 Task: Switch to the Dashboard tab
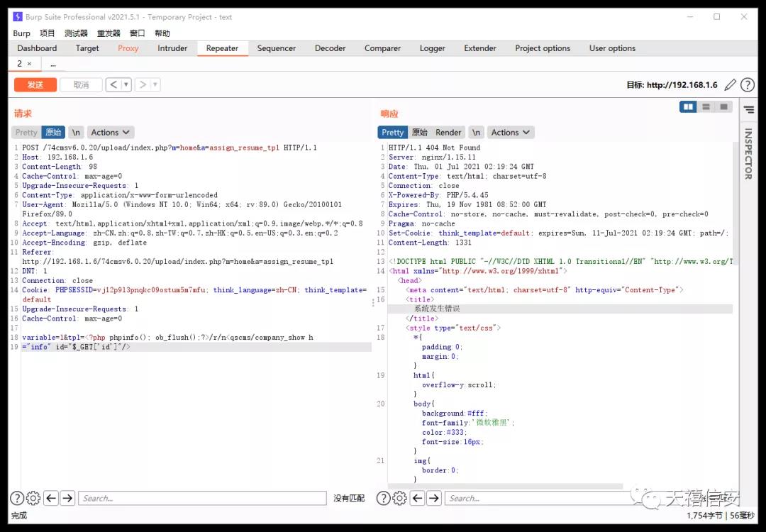(37, 48)
